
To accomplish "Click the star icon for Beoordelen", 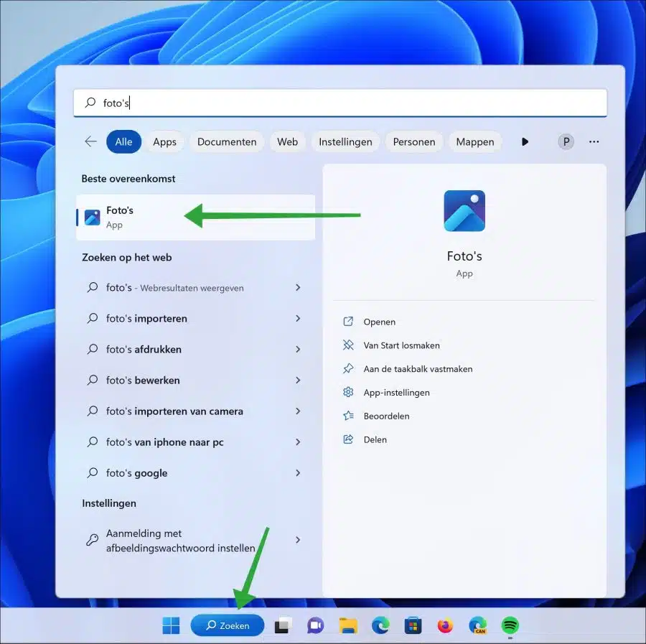I will point(348,416).
